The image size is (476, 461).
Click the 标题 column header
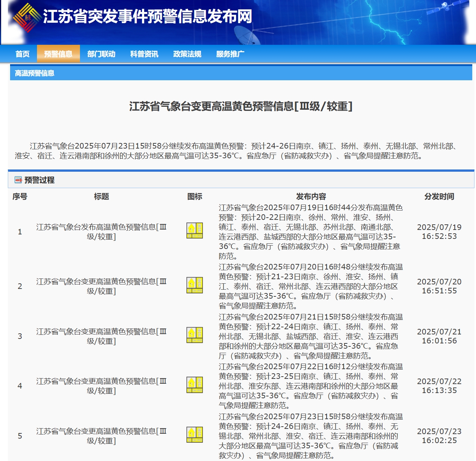coord(101,197)
